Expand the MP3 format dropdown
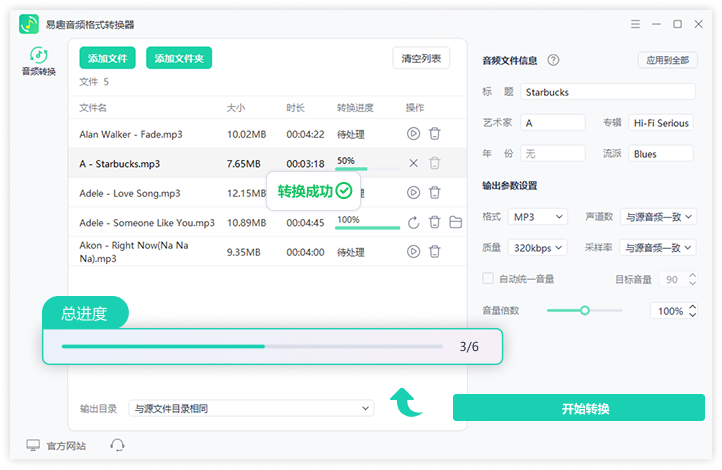 pos(537,216)
